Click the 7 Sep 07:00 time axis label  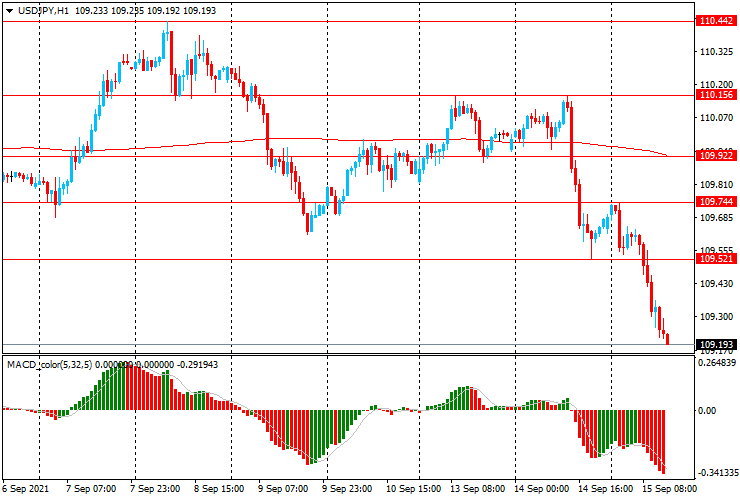(x=91, y=488)
